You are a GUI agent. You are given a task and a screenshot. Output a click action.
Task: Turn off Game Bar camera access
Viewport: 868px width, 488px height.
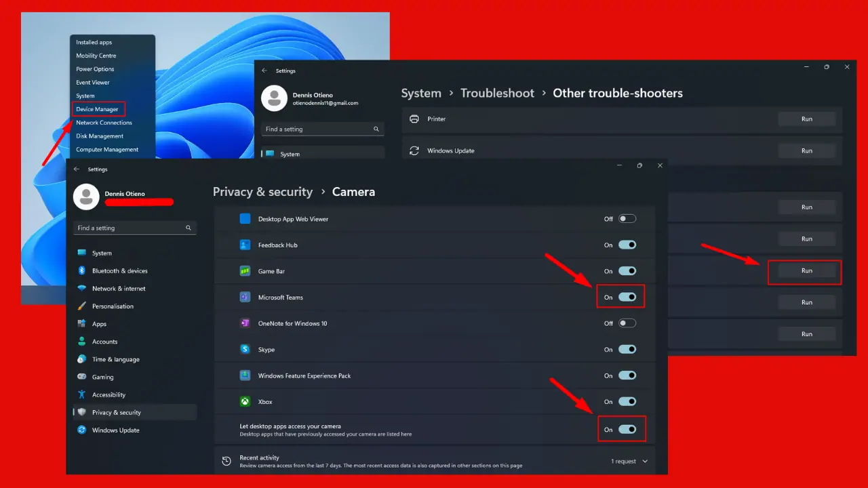point(627,271)
